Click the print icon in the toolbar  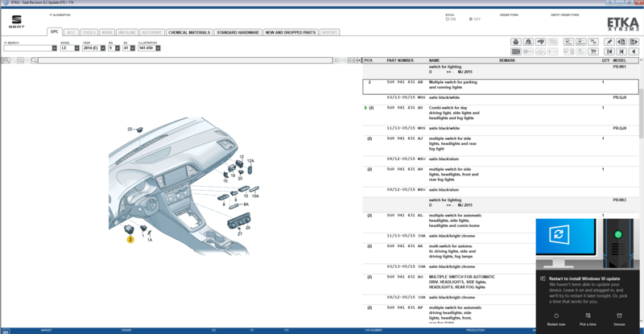click(516, 42)
